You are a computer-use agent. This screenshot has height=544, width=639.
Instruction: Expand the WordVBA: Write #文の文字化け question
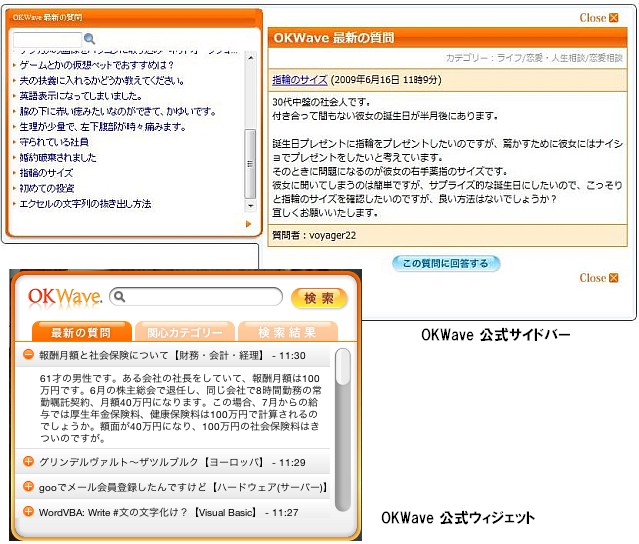point(28,511)
